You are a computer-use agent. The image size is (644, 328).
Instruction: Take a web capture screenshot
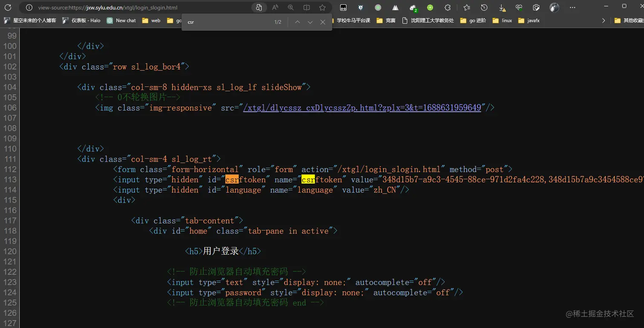click(x=536, y=7)
